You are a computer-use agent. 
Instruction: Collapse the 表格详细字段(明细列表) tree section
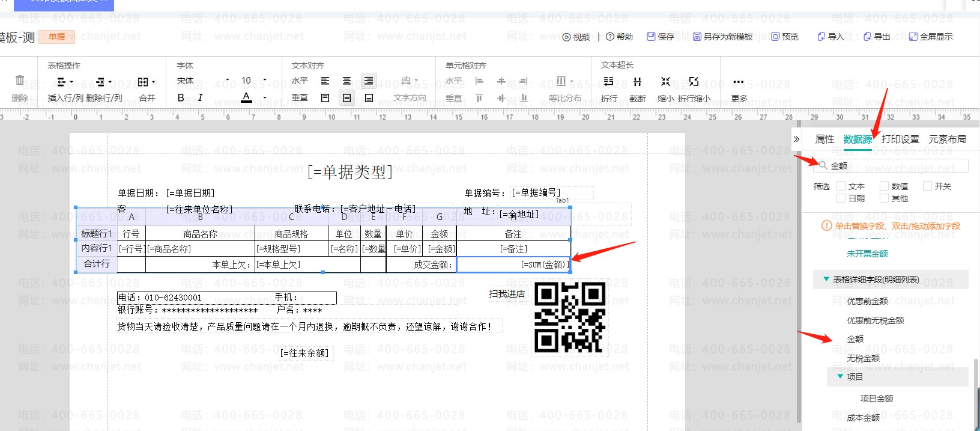click(x=825, y=279)
